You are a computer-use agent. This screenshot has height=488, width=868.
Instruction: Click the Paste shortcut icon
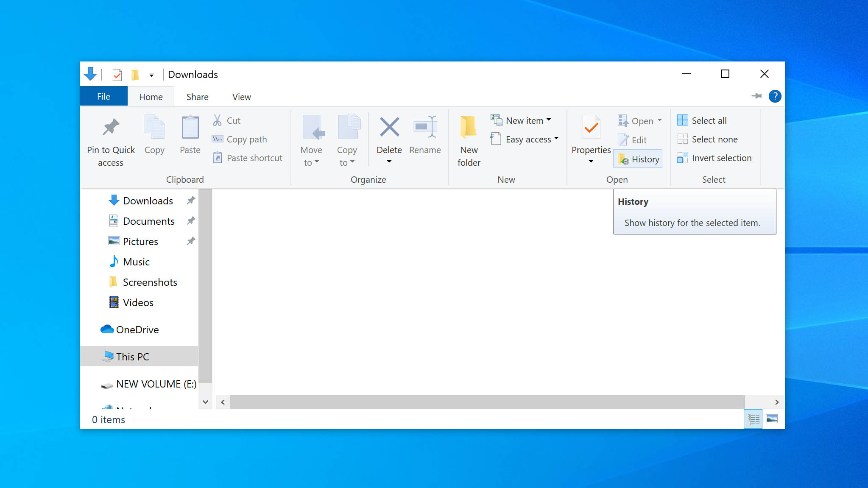click(x=217, y=158)
